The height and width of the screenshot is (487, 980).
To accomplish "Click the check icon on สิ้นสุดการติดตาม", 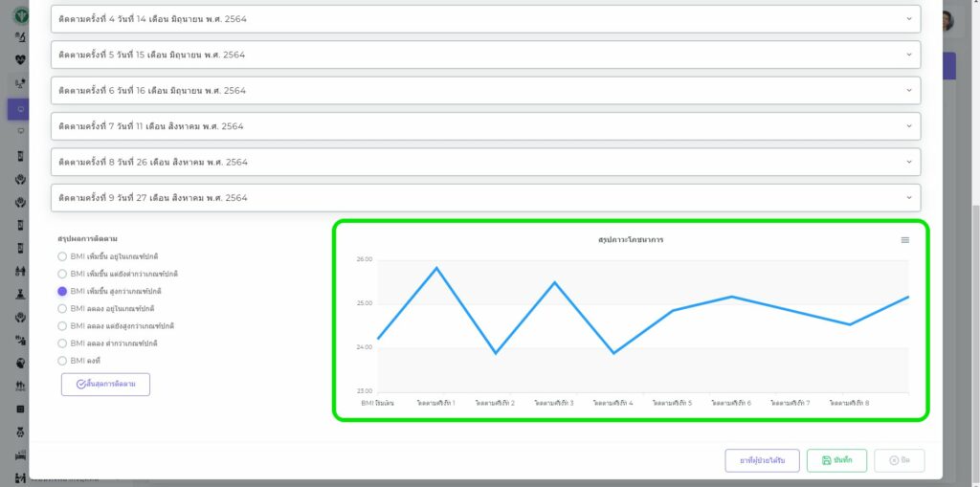I will point(81,384).
